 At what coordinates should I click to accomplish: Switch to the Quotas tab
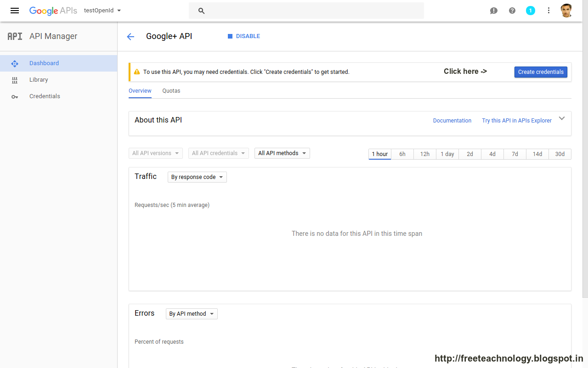(x=171, y=91)
